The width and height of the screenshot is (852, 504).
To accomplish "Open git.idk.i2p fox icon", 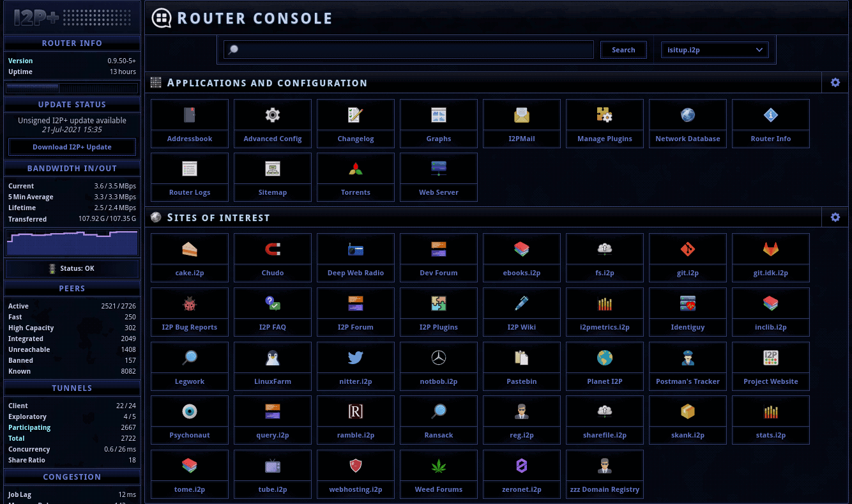I will (x=771, y=249).
